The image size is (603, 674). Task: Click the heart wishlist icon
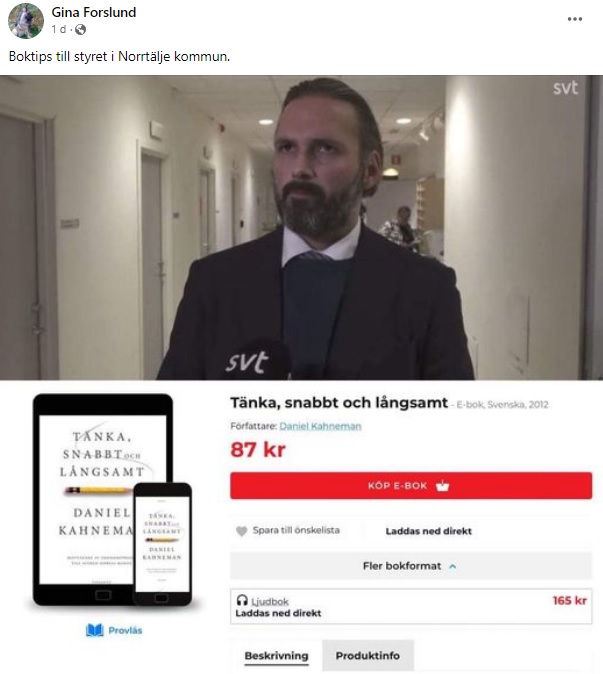click(242, 531)
